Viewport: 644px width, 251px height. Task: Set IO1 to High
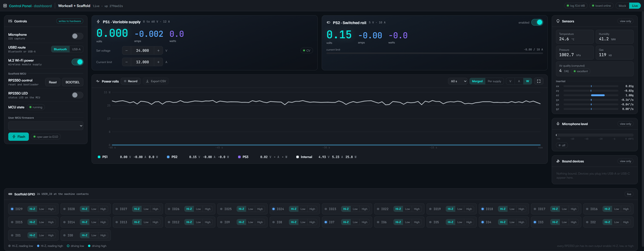pyautogui.click(x=50, y=235)
